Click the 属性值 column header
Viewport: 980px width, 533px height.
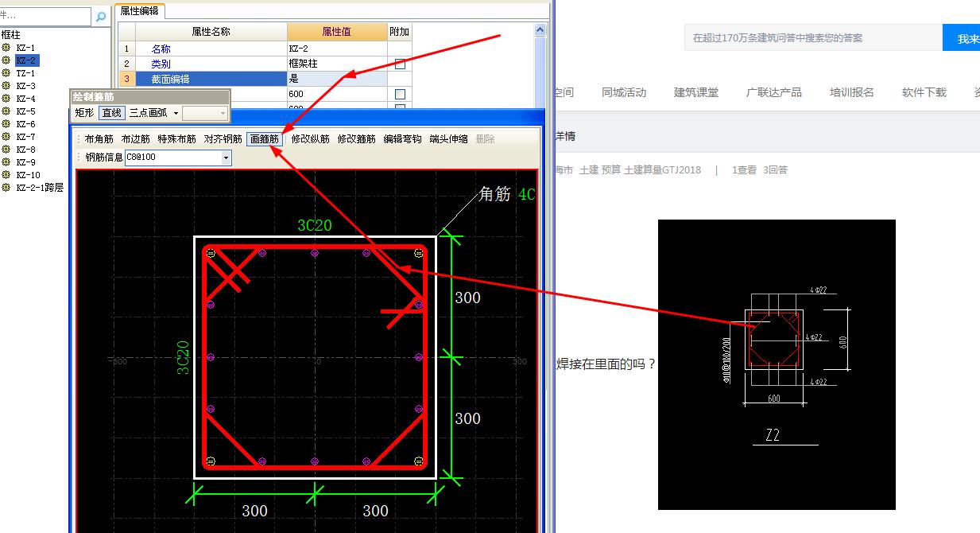click(x=337, y=32)
